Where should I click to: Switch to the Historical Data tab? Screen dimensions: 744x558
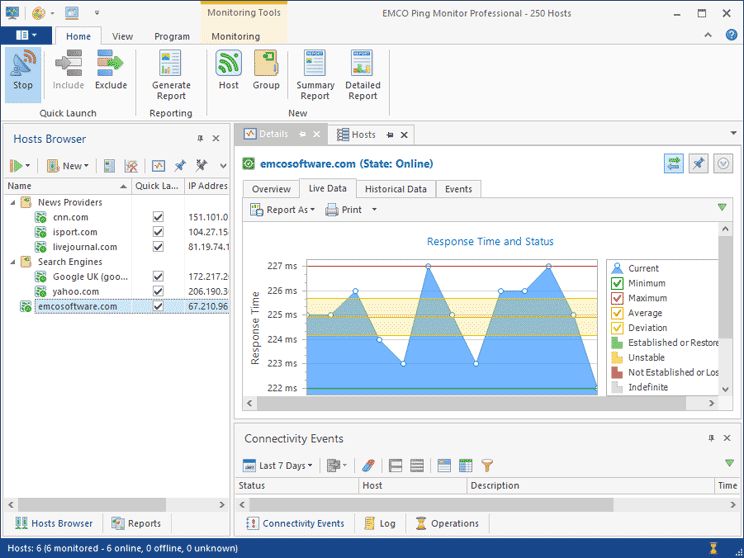396,189
